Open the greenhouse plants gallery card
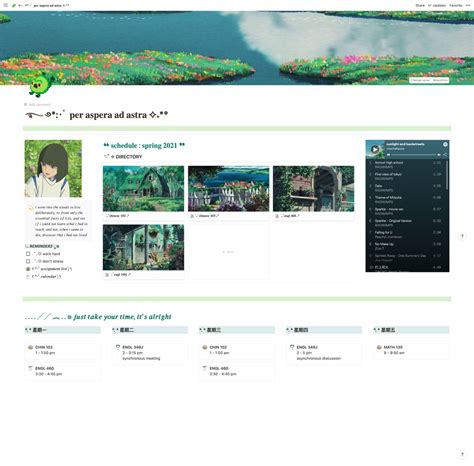The width and height of the screenshot is (474, 466). pos(143,251)
